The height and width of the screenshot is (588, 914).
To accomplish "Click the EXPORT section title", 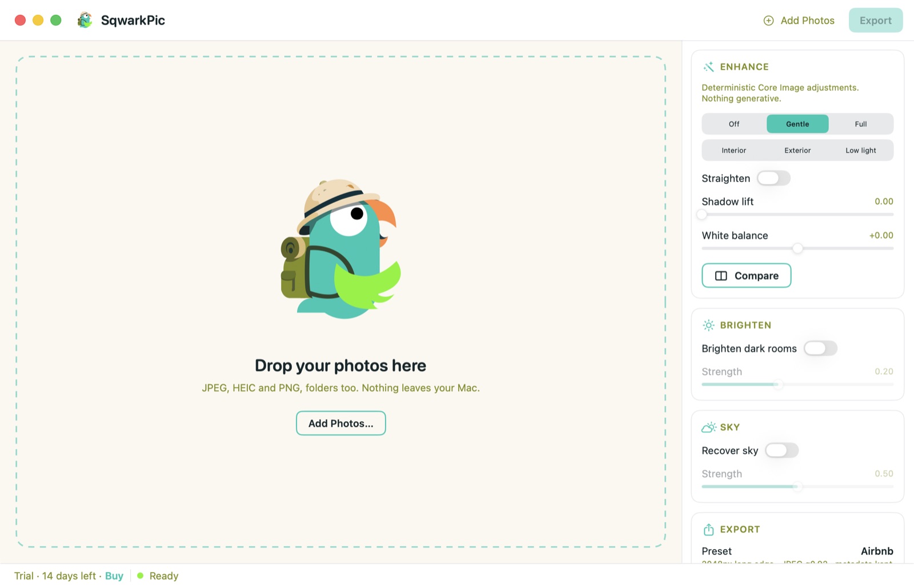I will 740,529.
